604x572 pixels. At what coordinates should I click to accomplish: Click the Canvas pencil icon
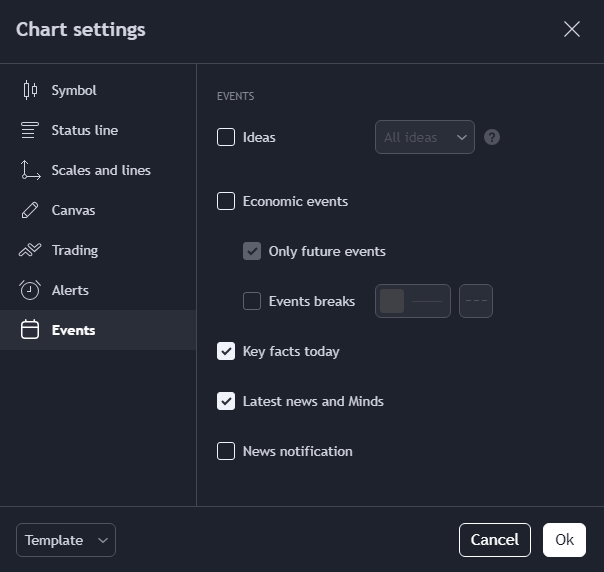click(x=30, y=210)
